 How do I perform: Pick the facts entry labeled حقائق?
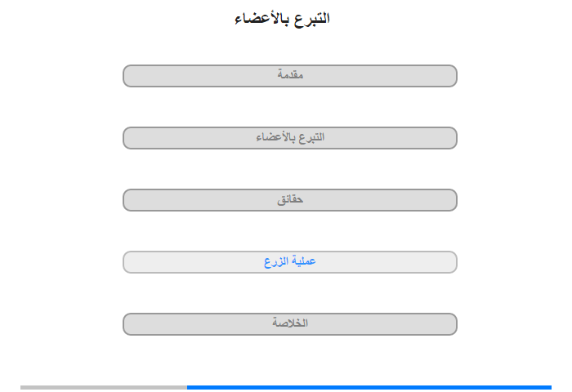point(289,200)
